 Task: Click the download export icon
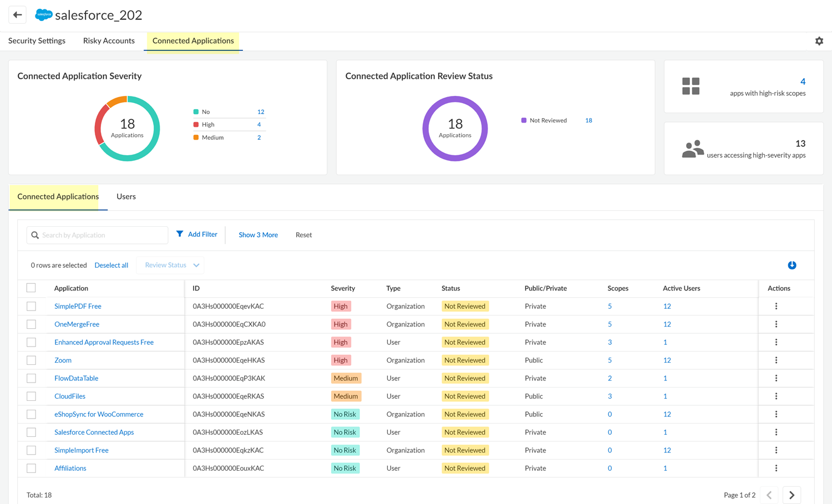[x=792, y=265]
